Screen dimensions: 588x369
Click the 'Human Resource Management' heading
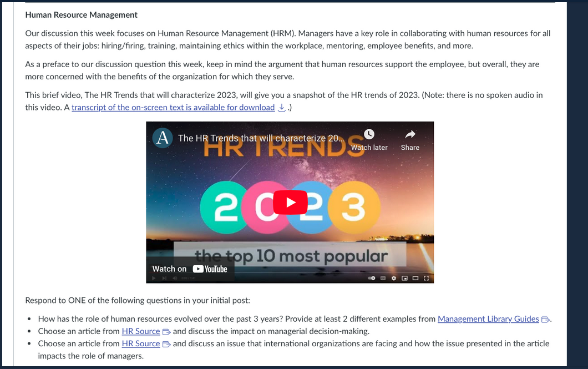pos(82,14)
